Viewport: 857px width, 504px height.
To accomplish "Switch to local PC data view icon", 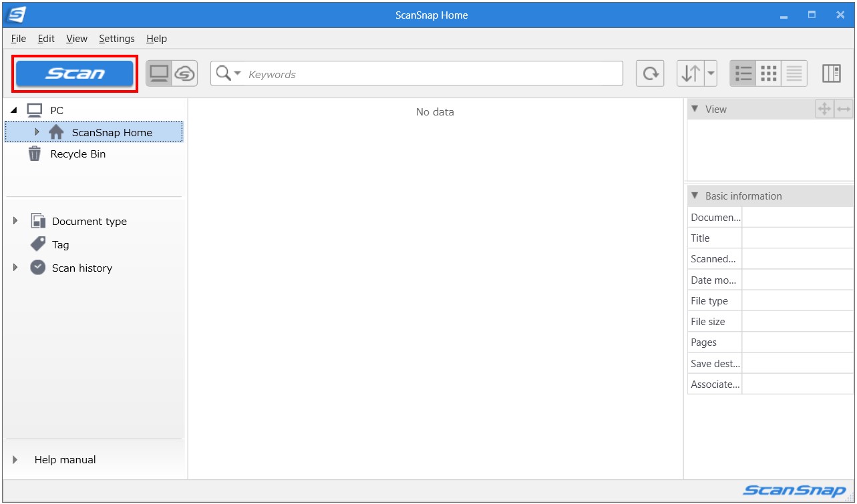I will (x=159, y=73).
